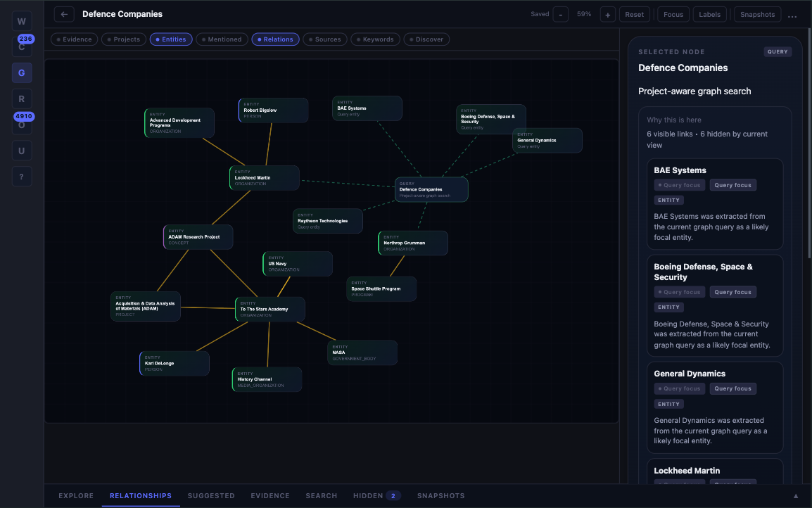Switch to the Evidence bottom tab
This screenshot has width=812, height=508.
(x=270, y=495)
